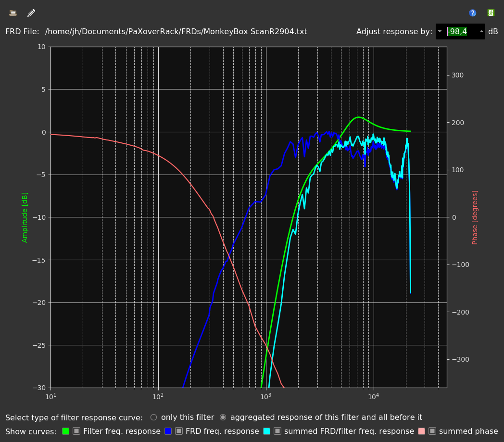The height and width of the screenshot is (442, 504).
Task: Open help via blue question mark icon
Action: [x=472, y=13]
